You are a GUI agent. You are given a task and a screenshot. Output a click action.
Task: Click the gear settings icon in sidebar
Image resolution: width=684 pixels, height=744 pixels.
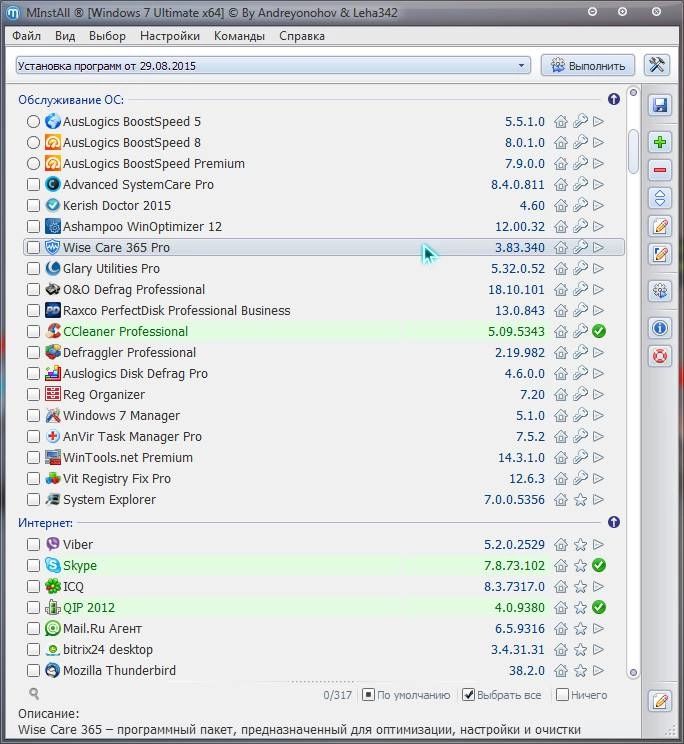pyautogui.click(x=660, y=291)
